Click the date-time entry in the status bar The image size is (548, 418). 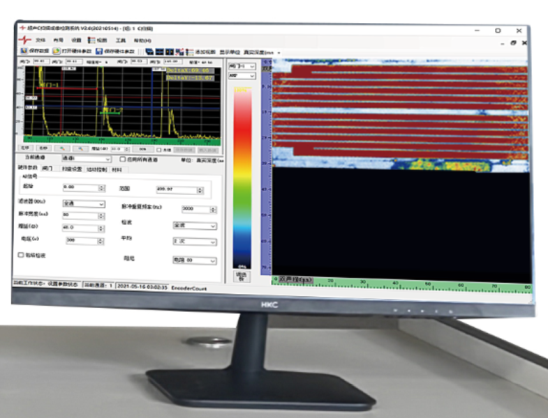click(142, 286)
